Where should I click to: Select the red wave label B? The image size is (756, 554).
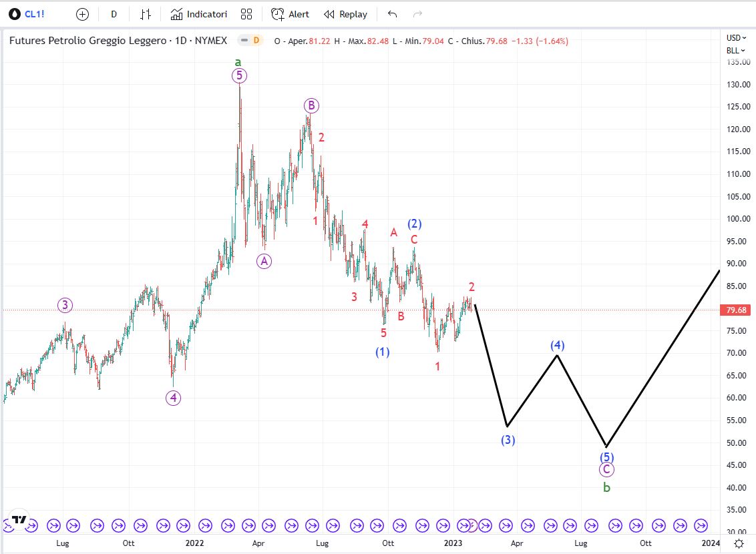pyautogui.click(x=401, y=316)
